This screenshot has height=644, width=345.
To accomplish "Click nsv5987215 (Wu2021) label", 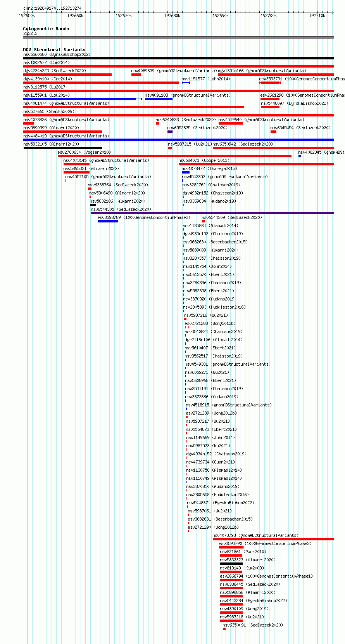I will point(190,144).
